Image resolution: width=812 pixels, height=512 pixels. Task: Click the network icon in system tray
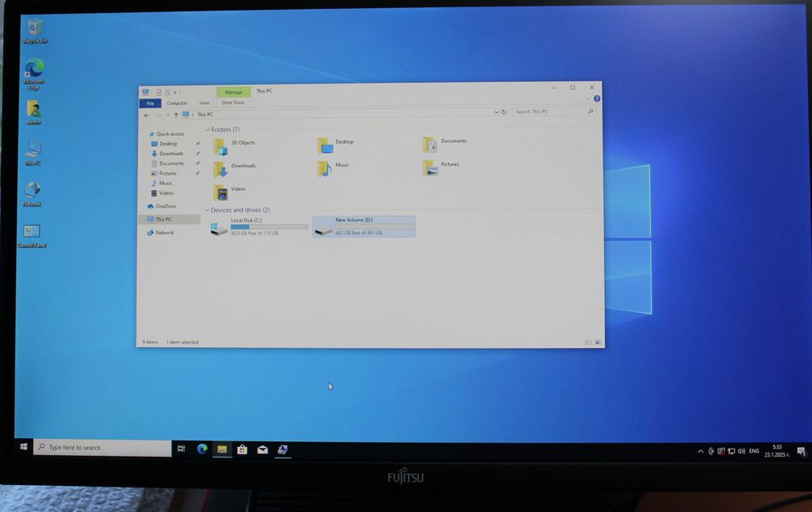coord(732,451)
